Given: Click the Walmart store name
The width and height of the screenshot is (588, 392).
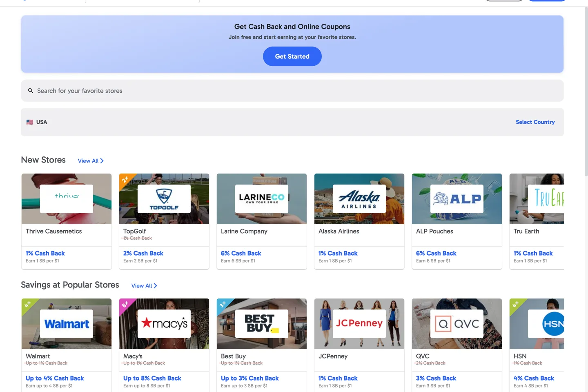Looking at the screenshot, I should tap(38, 356).
